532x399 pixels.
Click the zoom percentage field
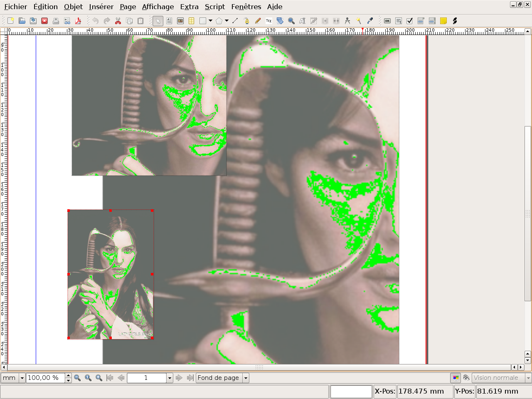(x=45, y=378)
